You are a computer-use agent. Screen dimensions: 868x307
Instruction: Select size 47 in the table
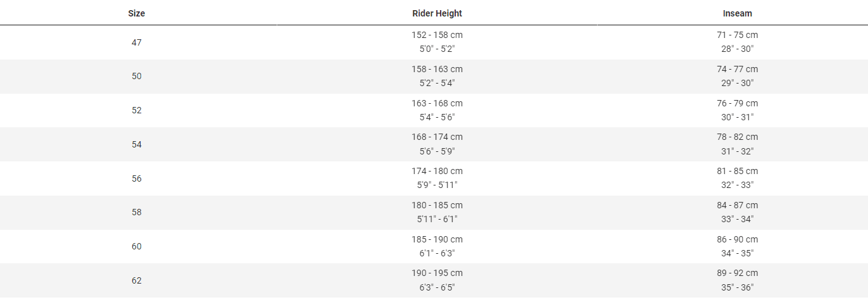pos(137,42)
